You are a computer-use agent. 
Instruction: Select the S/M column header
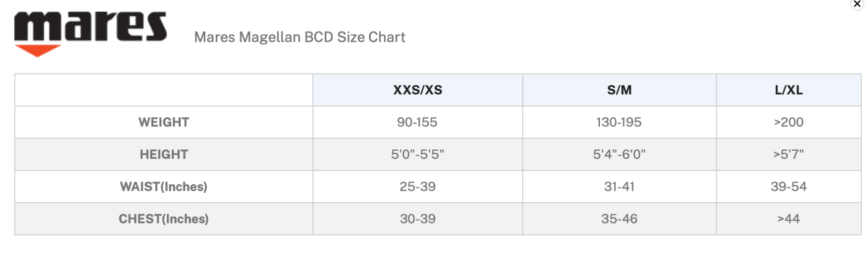click(x=619, y=90)
